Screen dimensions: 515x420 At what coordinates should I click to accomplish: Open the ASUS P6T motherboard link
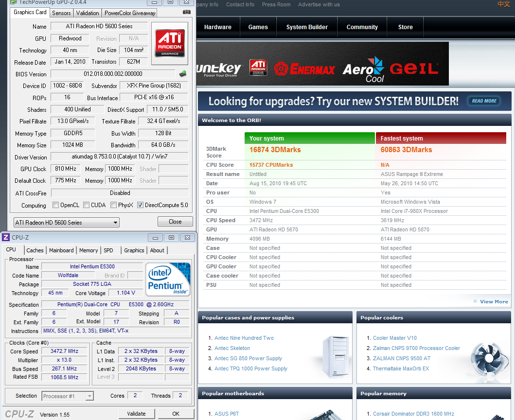(x=227, y=414)
